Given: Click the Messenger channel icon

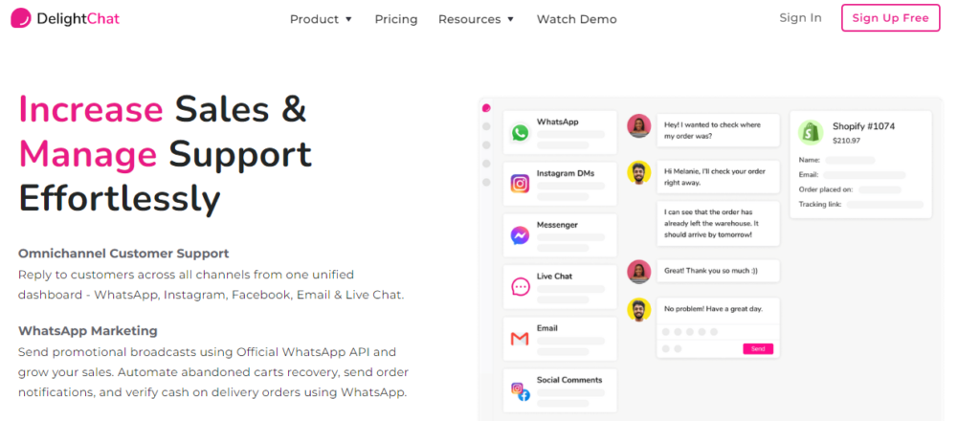Looking at the screenshot, I should coord(520,235).
